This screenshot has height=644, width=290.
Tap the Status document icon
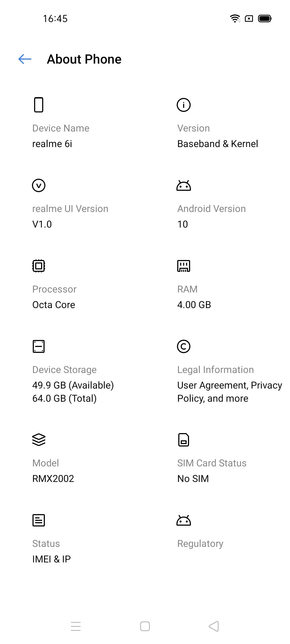pyautogui.click(x=39, y=520)
